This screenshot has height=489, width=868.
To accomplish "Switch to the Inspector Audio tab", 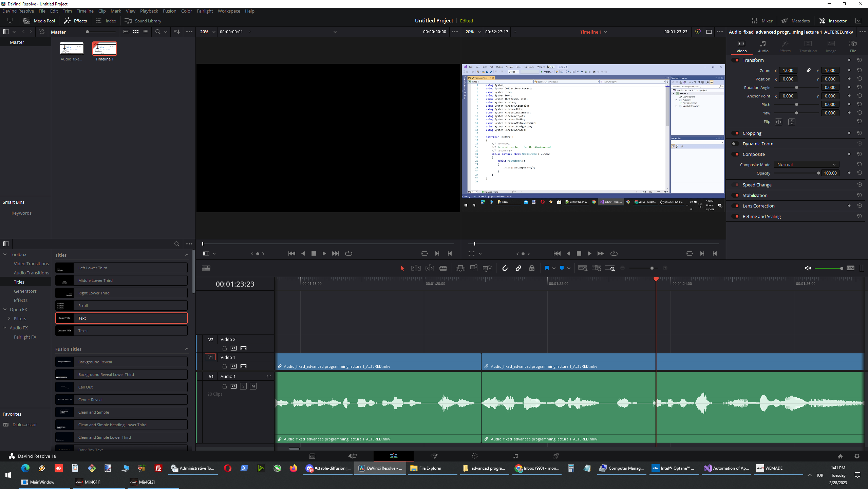I will (763, 46).
